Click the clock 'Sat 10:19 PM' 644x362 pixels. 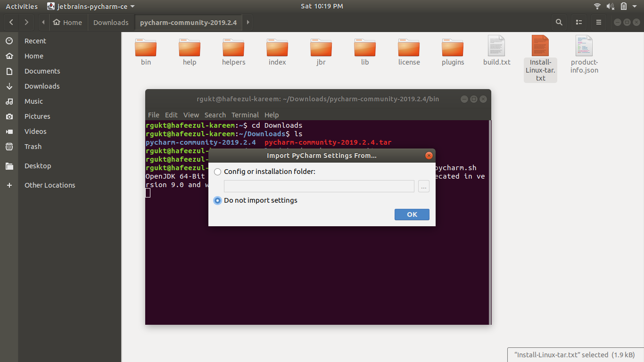[322, 6]
